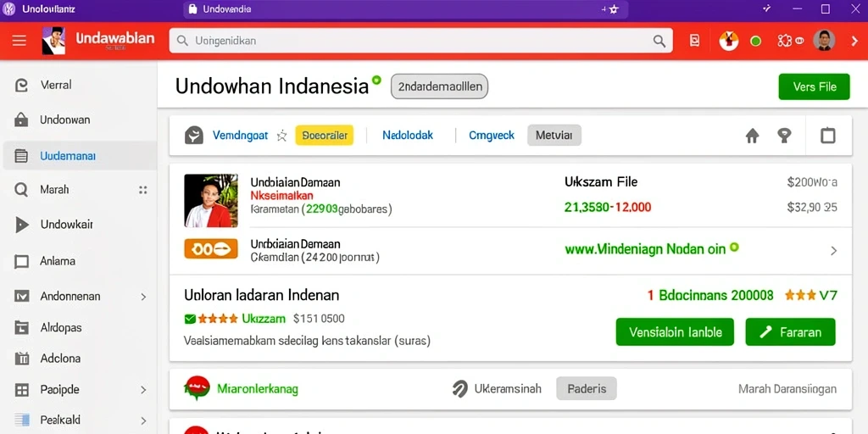
Task: Select Uudemanaı sidebar item
Action: 80,156
